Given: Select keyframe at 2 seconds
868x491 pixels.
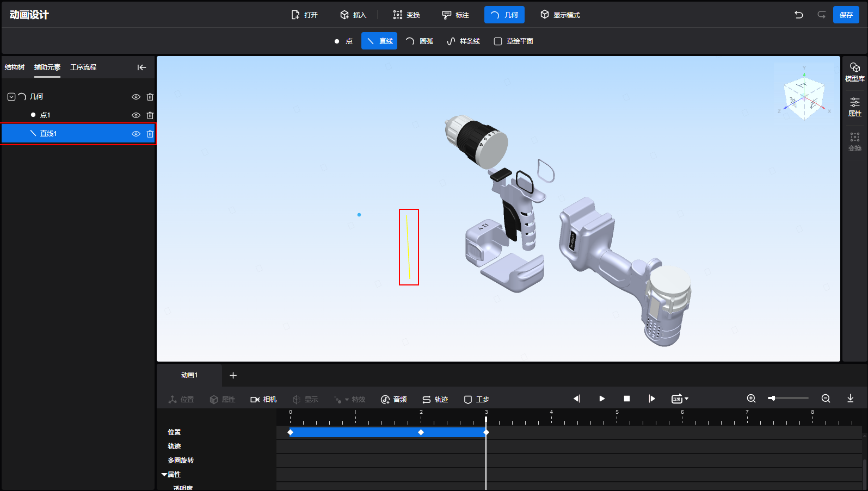Looking at the screenshot, I should [x=421, y=432].
